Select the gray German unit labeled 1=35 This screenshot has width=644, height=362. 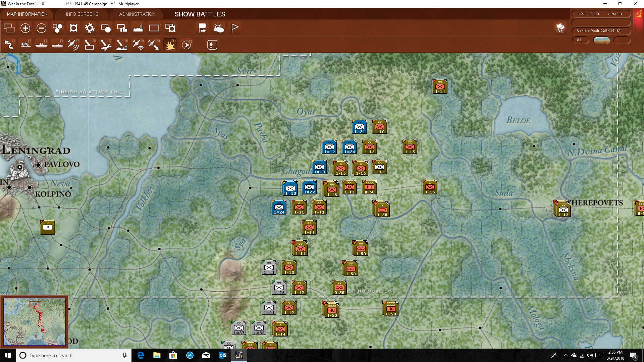(x=259, y=328)
